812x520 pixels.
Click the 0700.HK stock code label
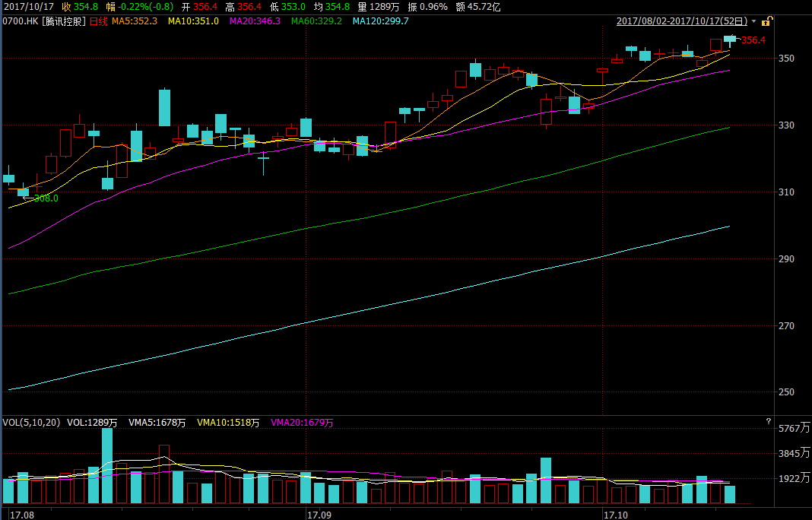tap(20, 21)
